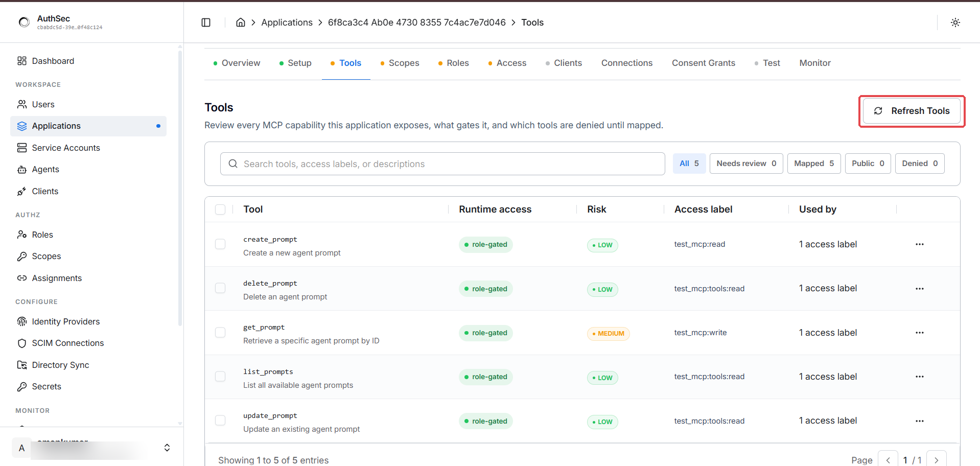Check the list_prompts row checkbox

click(x=220, y=377)
